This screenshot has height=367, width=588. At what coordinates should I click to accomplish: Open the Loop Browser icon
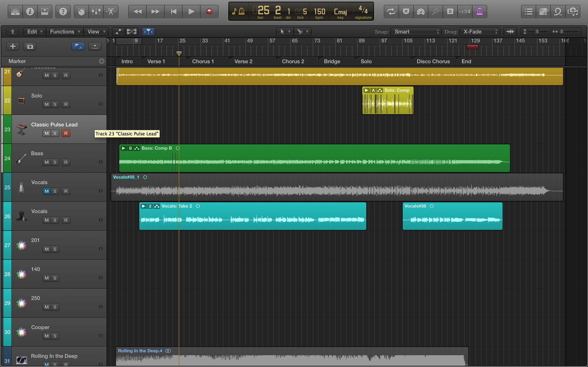point(558,11)
